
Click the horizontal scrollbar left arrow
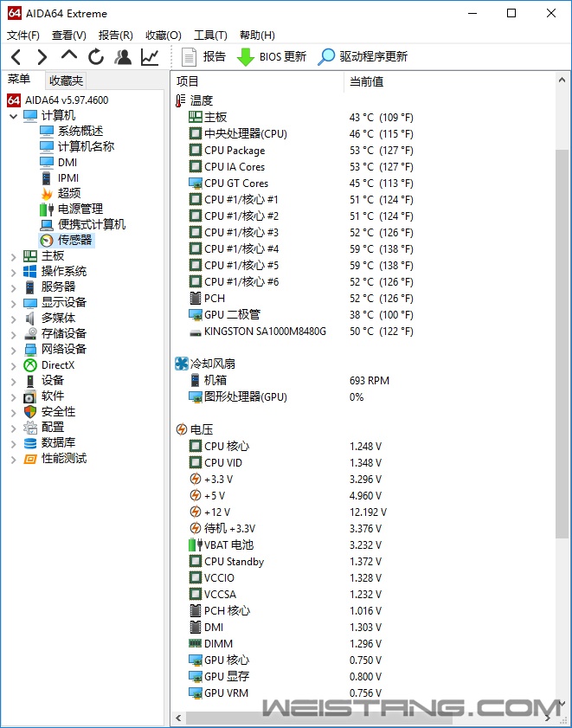coord(179,718)
